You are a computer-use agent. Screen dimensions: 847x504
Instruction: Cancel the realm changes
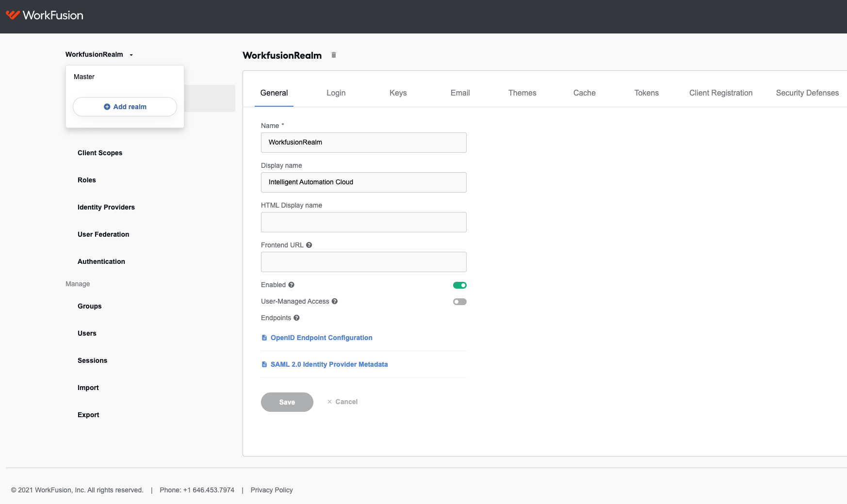pos(342,402)
